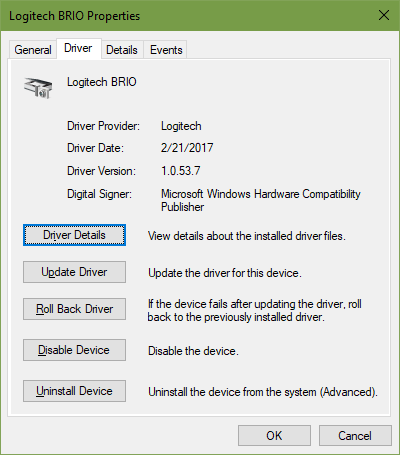Screen dimensions: 400x455
Task: Click Disable Device
Action: [74, 350]
